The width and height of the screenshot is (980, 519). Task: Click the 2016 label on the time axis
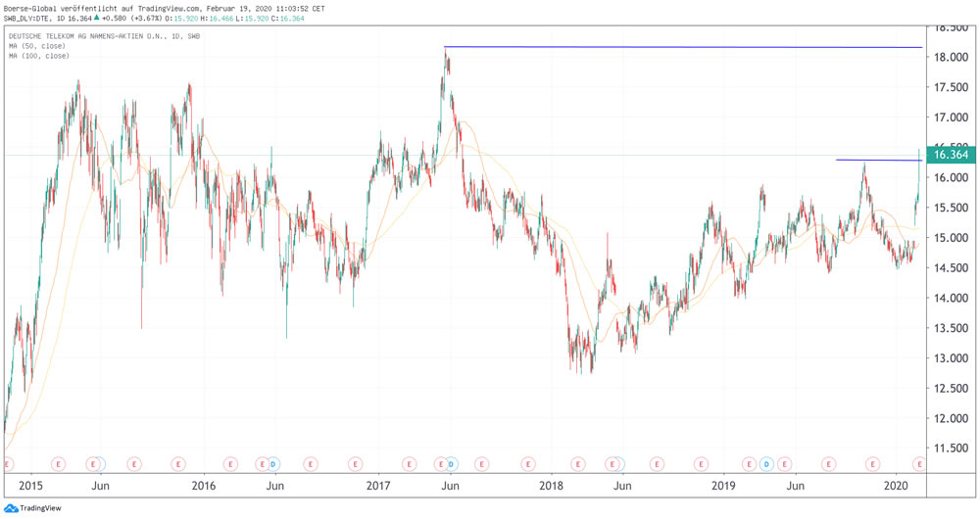tap(203, 486)
